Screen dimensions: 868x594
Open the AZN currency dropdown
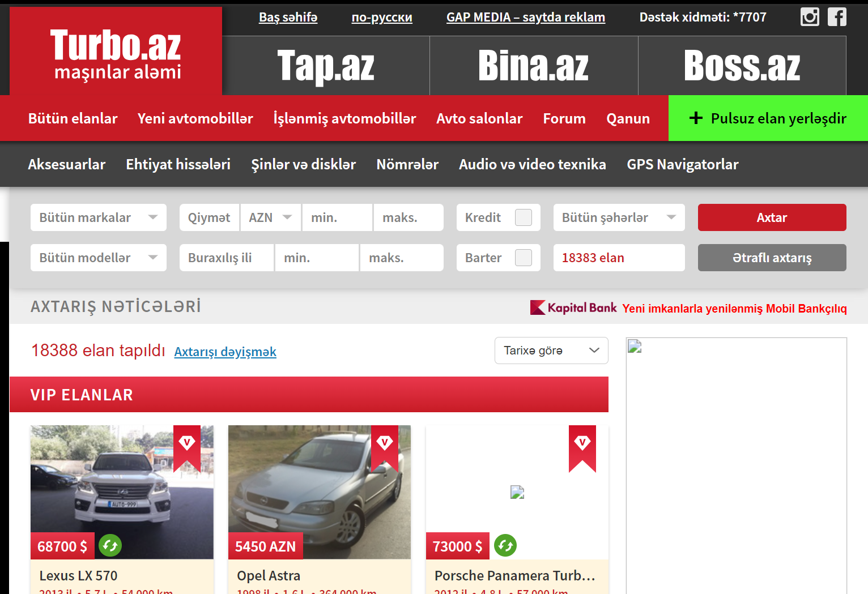coord(271,217)
